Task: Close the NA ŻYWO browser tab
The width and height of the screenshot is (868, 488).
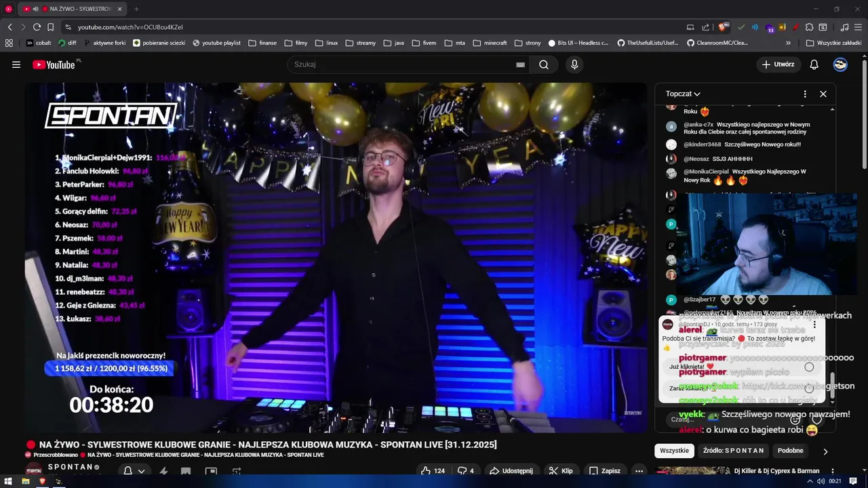Action: click(120, 9)
